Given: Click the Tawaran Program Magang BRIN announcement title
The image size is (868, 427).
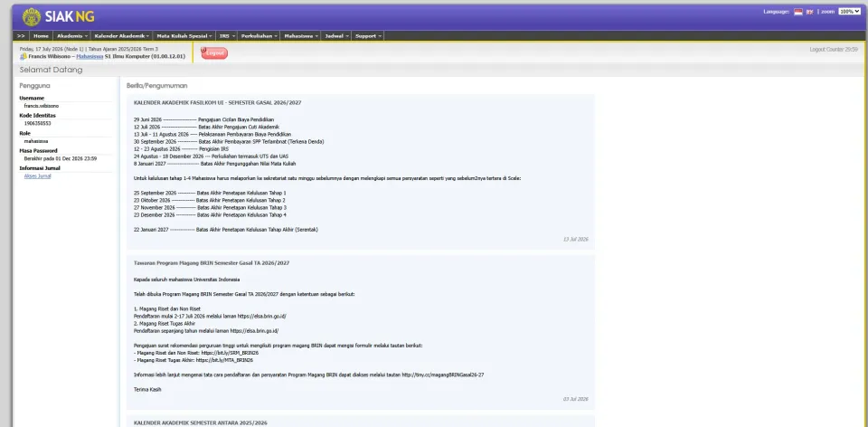Looking at the screenshot, I should (x=212, y=263).
